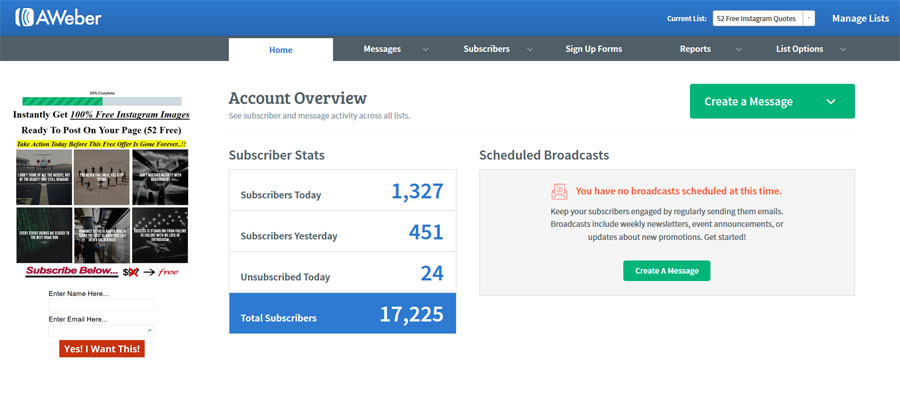Click the Total Subscribers row
The height and width of the screenshot is (396, 900).
pyautogui.click(x=343, y=313)
